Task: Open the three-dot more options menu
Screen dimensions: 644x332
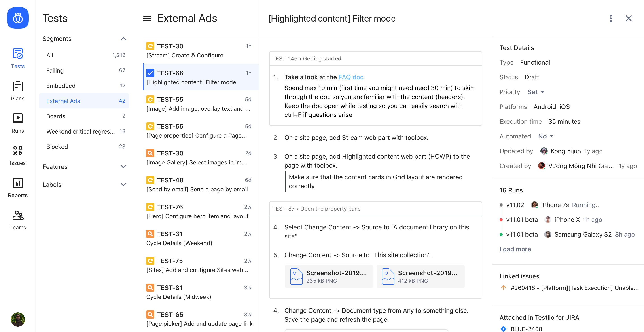Action: [x=610, y=18]
